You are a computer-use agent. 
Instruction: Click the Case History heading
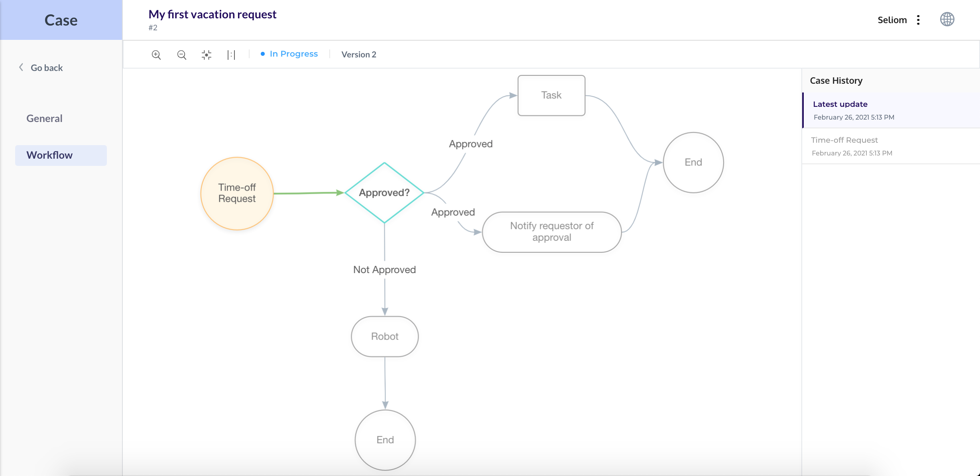[836, 81]
